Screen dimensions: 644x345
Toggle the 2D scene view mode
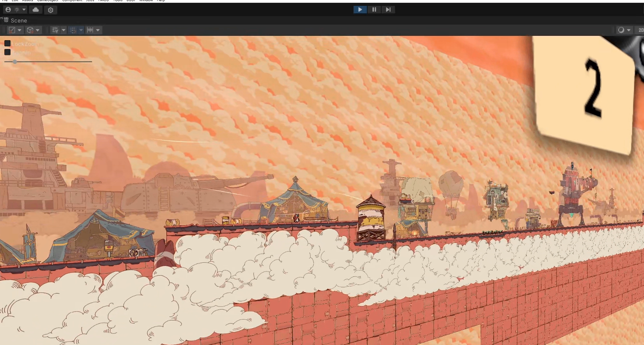click(640, 30)
